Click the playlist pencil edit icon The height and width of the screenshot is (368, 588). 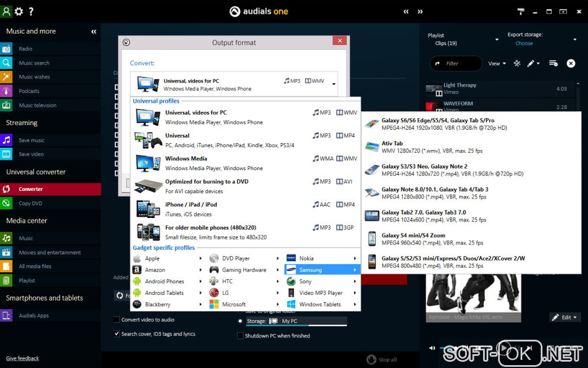point(530,63)
